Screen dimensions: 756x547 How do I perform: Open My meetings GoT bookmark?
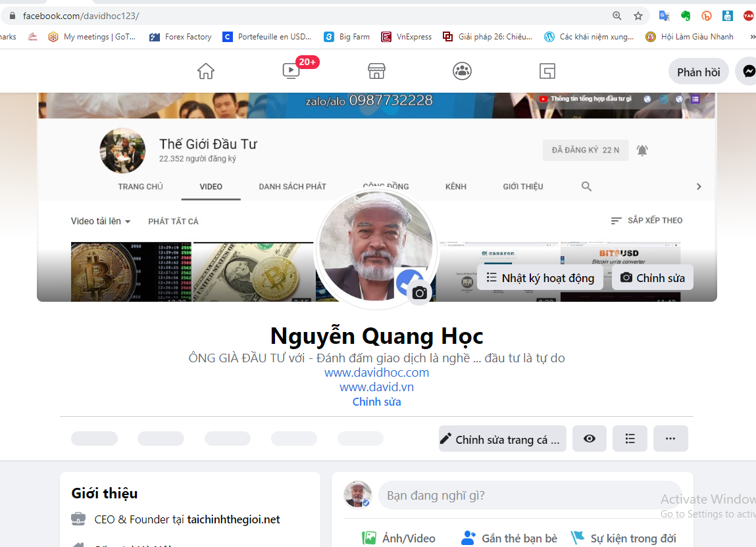coord(91,37)
